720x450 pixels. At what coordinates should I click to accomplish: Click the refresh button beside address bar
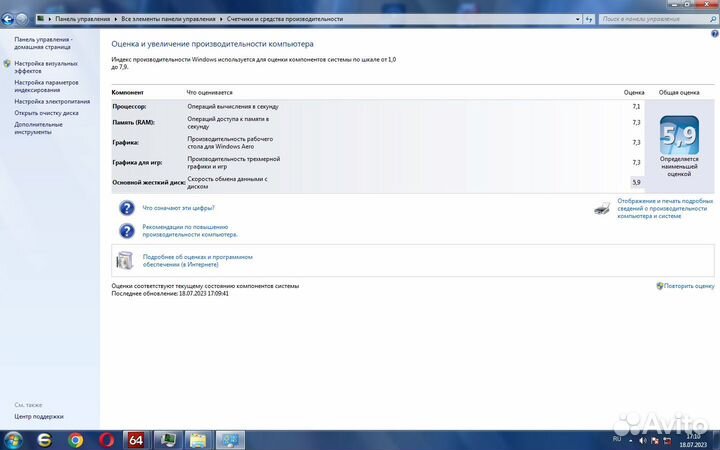[589, 19]
